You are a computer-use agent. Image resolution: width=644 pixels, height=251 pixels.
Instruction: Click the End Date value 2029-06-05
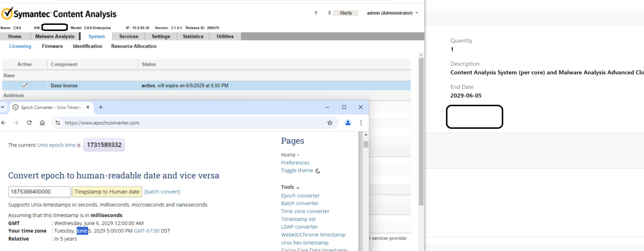(x=466, y=95)
